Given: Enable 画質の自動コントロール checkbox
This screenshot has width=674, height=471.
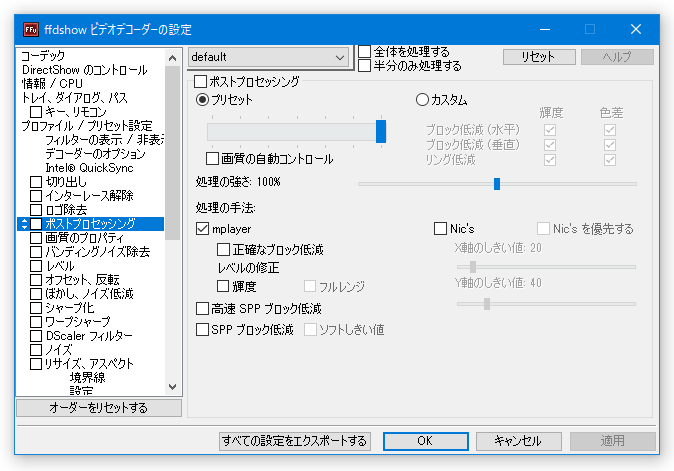Looking at the screenshot, I should (x=212, y=159).
